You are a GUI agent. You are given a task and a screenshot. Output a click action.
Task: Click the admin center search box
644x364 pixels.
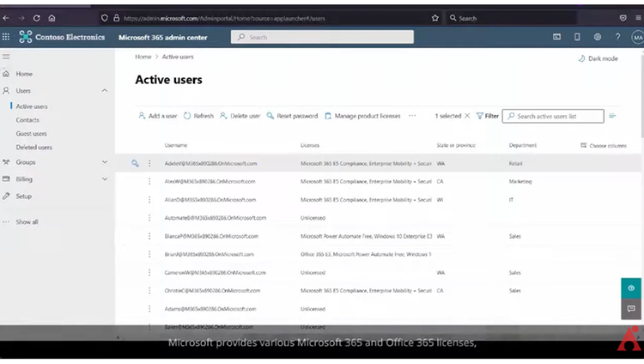[x=322, y=37]
